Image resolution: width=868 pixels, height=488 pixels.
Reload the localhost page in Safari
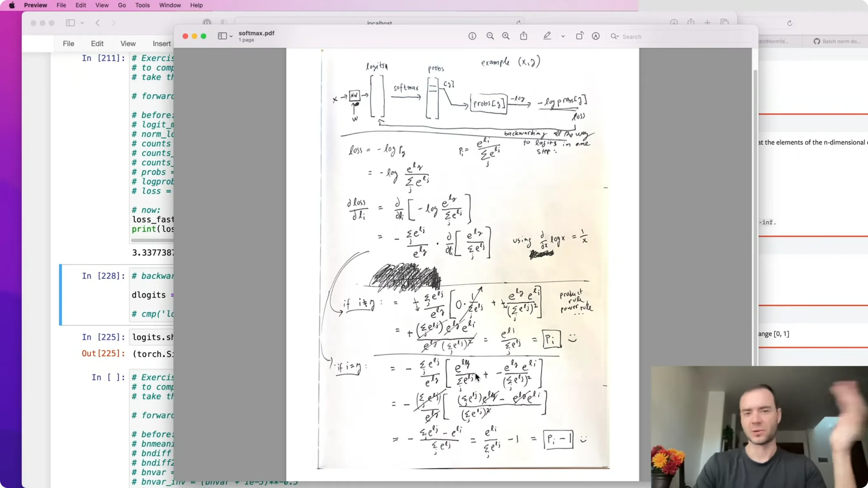[x=519, y=23]
